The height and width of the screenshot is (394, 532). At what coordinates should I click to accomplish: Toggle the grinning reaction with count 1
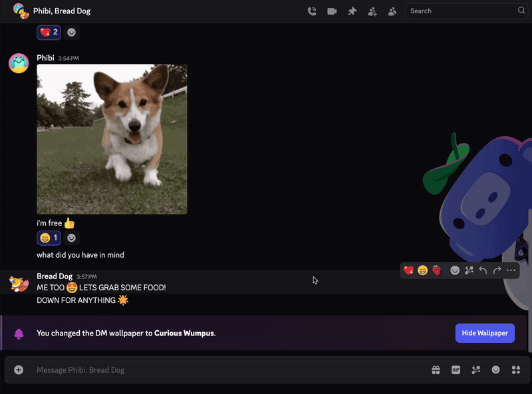(x=49, y=238)
